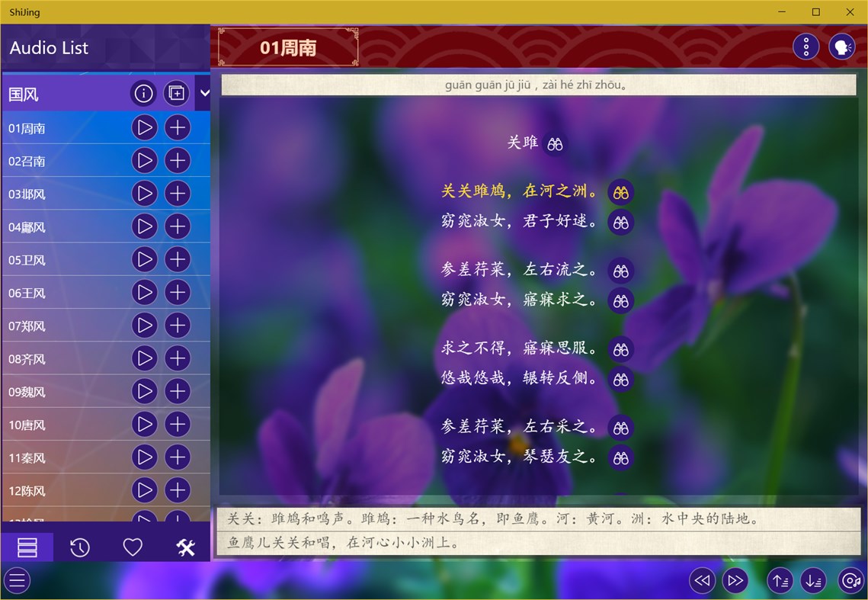Toggle recitation for verse 参差荇菜，左右采之

[620, 428]
